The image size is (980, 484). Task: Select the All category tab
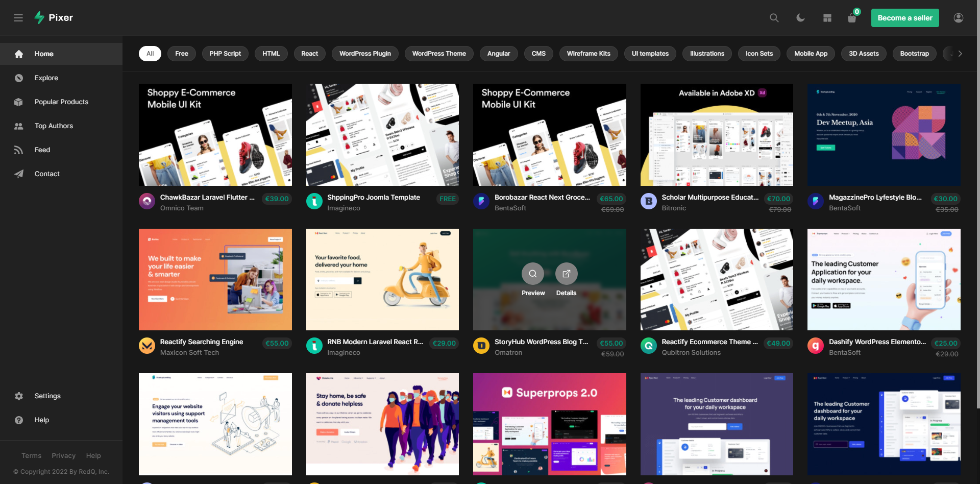coord(150,54)
